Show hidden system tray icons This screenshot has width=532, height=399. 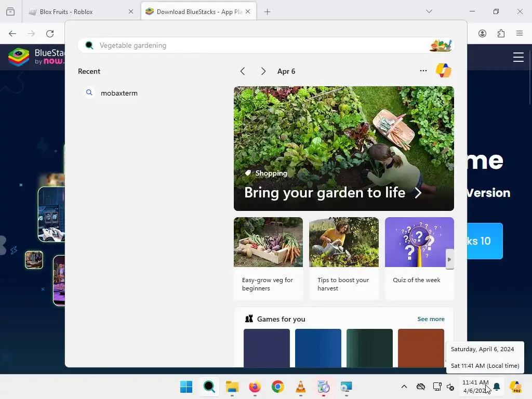point(404,387)
